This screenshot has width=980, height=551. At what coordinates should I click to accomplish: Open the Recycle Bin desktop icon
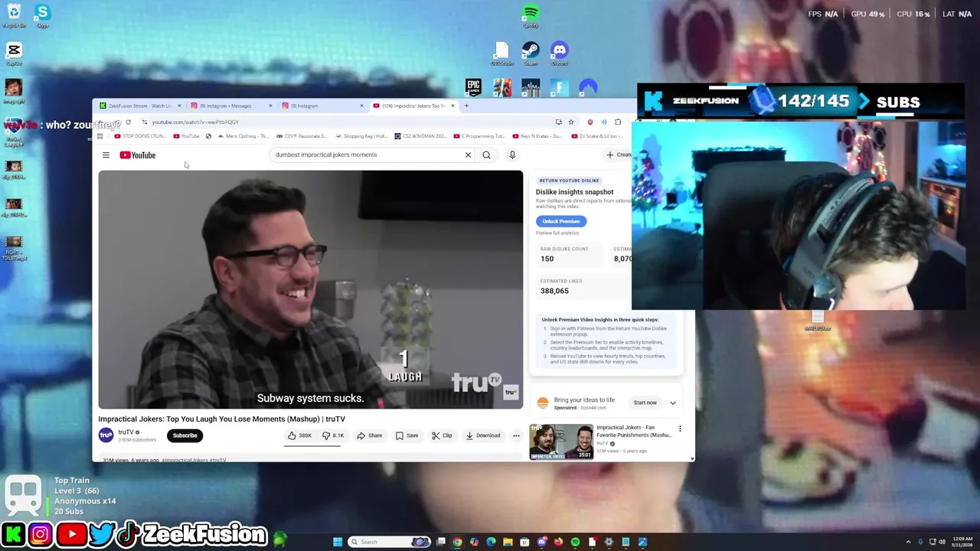[14, 15]
